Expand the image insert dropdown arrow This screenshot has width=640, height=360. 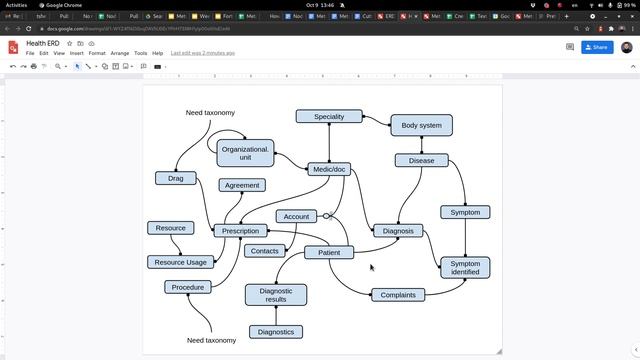coord(132,67)
